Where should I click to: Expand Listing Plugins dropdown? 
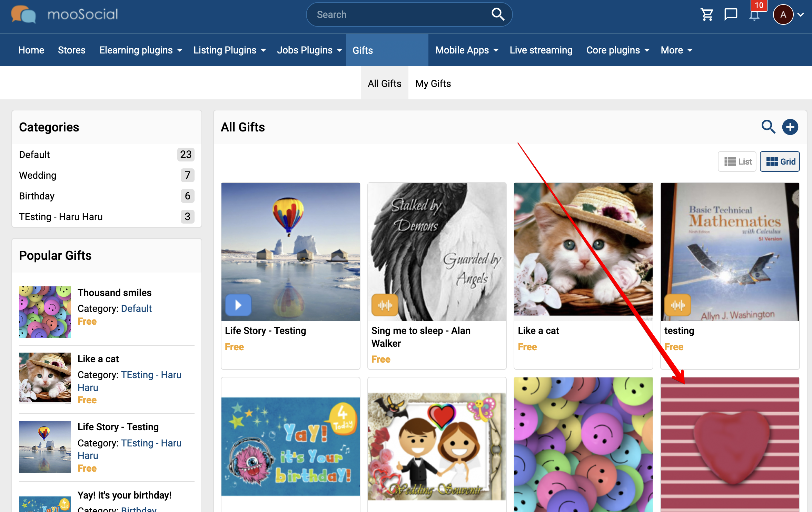pyautogui.click(x=230, y=50)
